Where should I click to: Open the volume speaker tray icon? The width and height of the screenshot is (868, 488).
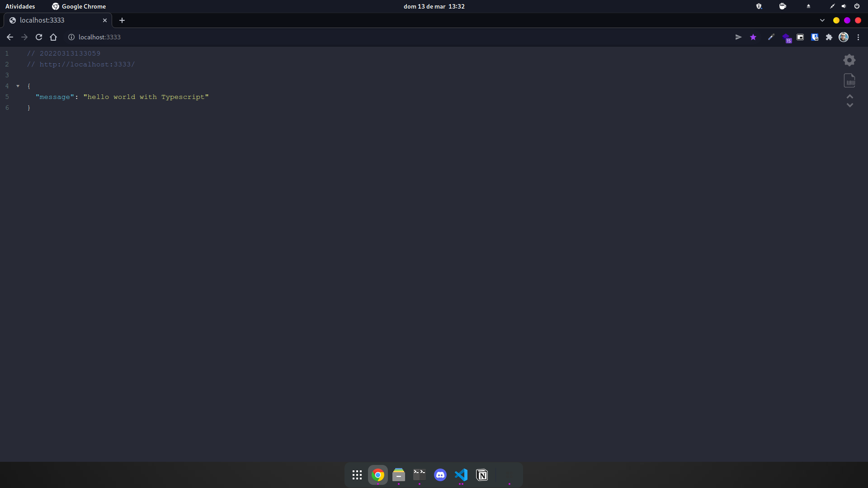coord(844,6)
